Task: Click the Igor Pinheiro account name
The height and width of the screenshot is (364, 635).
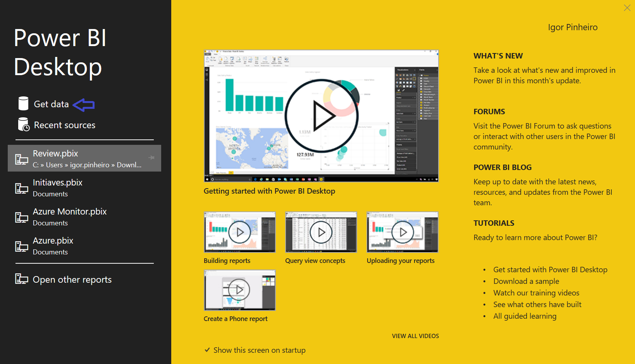Action: [x=573, y=27]
